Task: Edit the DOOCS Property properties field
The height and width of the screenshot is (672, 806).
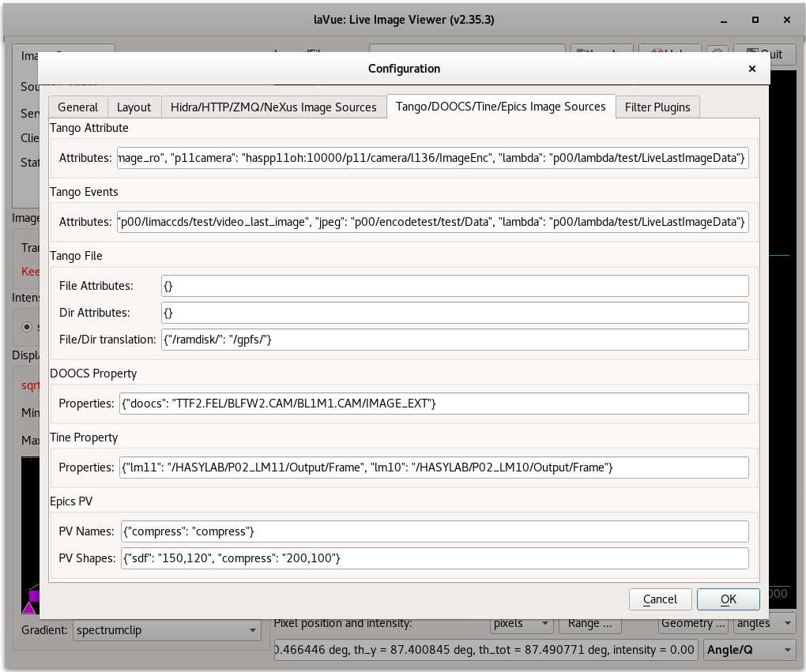Action: coord(434,404)
